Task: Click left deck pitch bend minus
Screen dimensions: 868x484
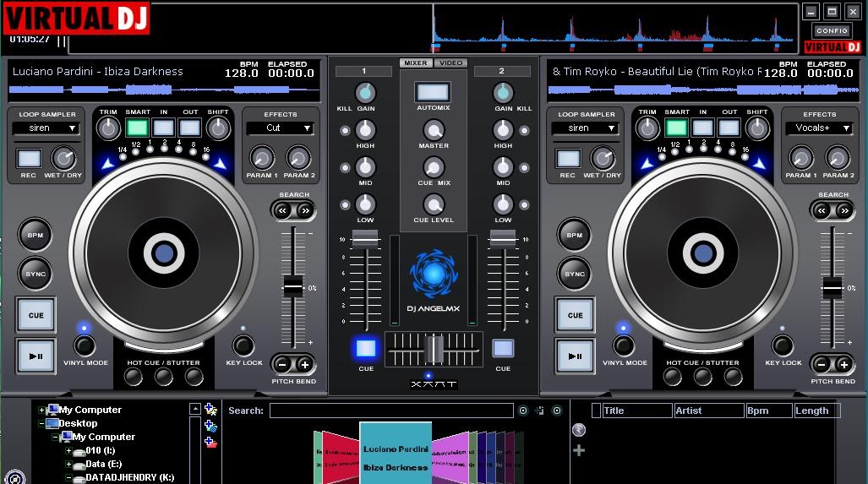Action: coord(282,365)
